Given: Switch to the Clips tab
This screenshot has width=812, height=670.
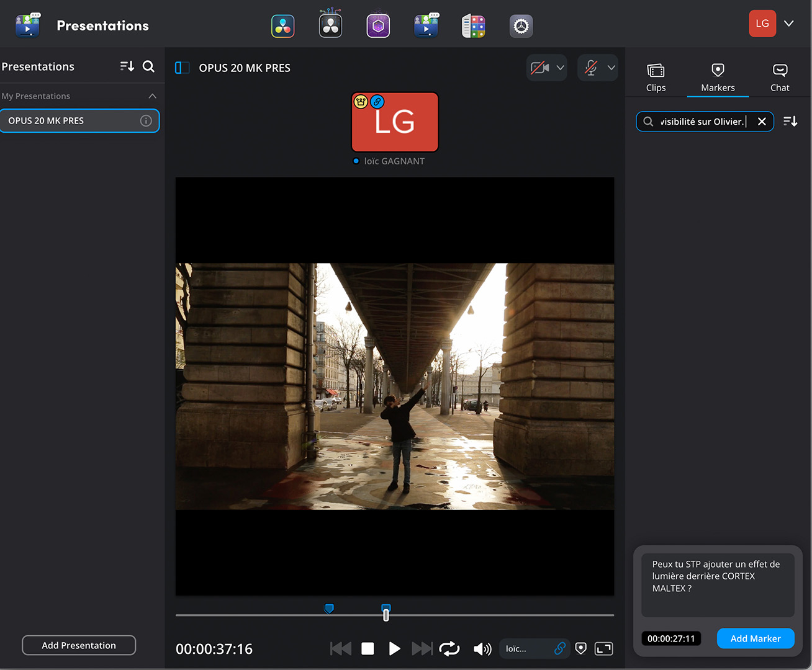Looking at the screenshot, I should tap(656, 78).
